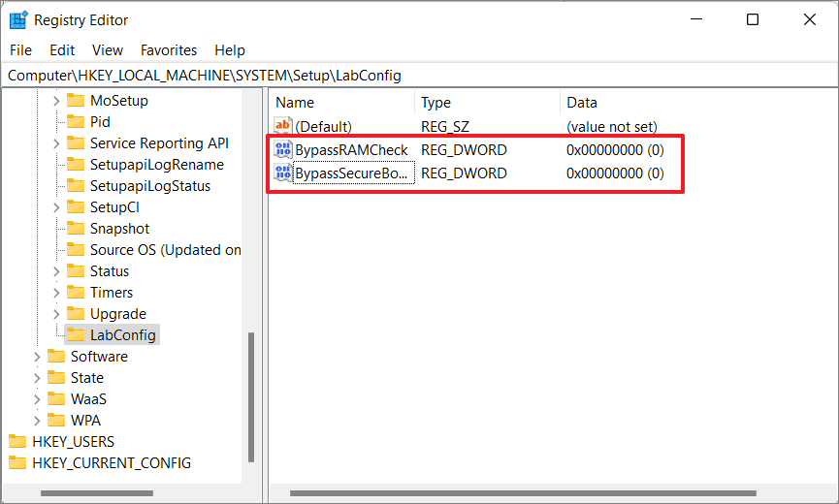Expand the WaaS key

37,399
